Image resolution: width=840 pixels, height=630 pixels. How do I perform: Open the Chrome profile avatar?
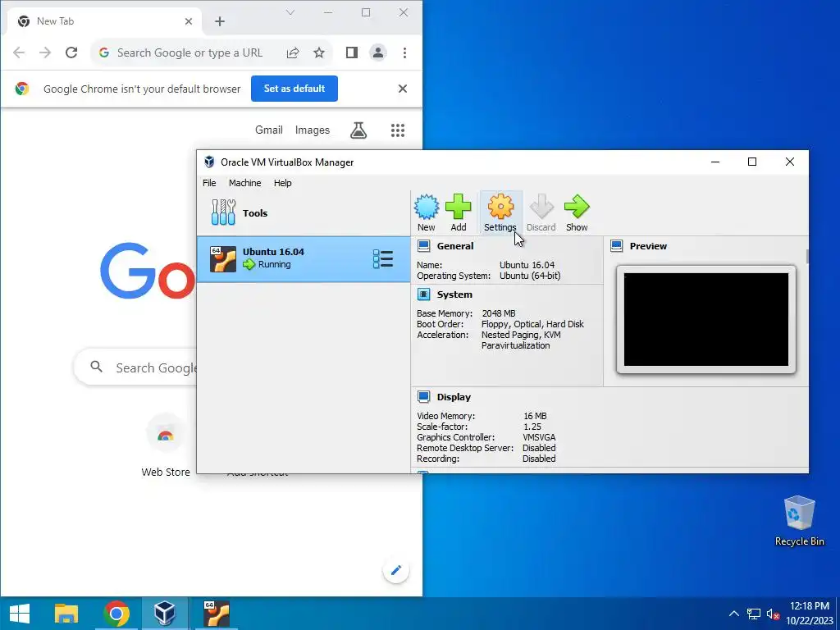pyautogui.click(x=378, y=52)
